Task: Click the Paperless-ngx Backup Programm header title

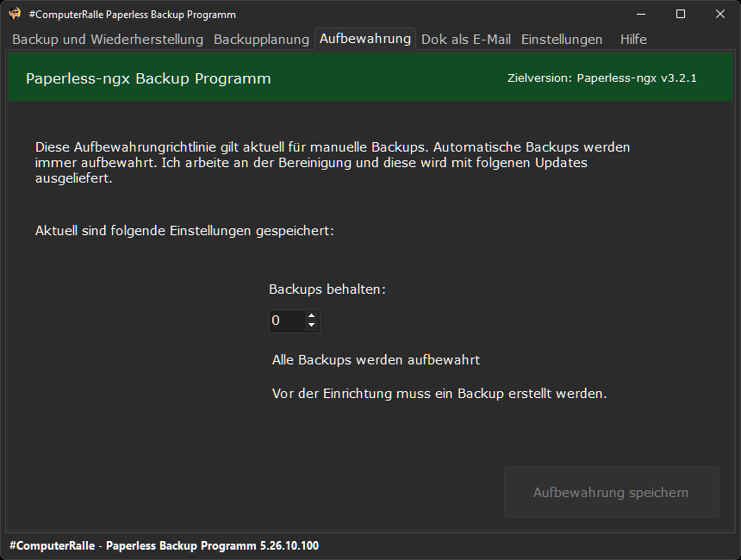Action: (148, 78)
